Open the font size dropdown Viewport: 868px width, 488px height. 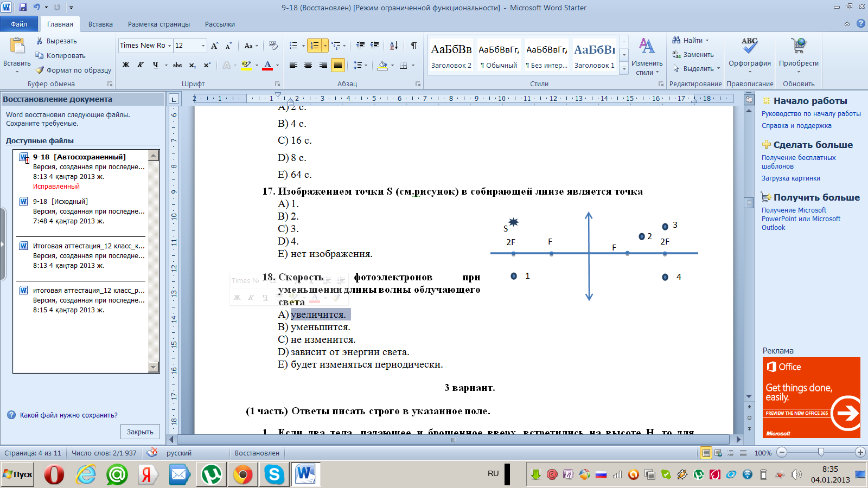[x=203, y=46]
